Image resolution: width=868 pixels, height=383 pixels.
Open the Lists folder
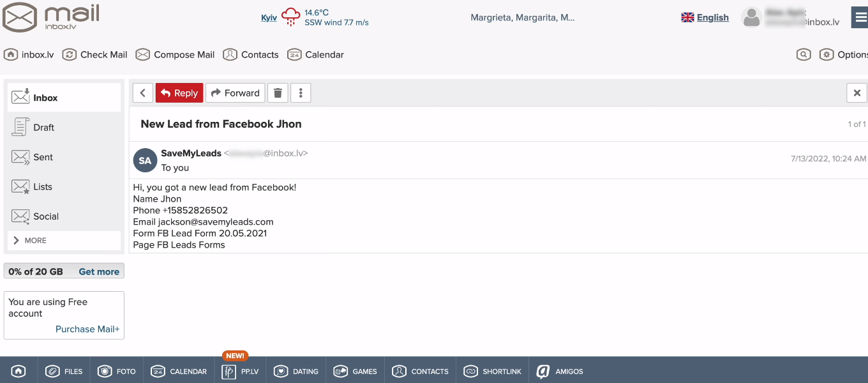click(64, 186)
